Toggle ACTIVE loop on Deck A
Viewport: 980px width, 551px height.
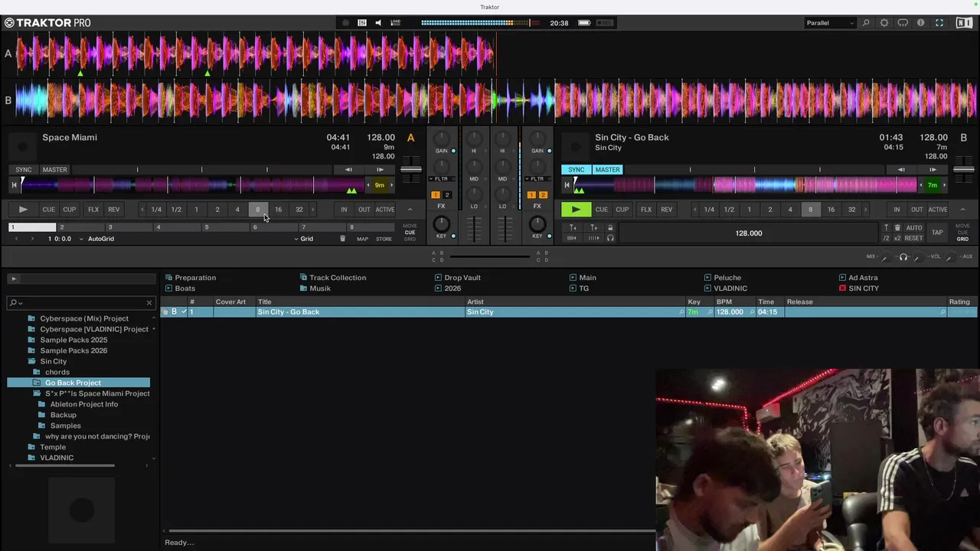pos(385,210)
